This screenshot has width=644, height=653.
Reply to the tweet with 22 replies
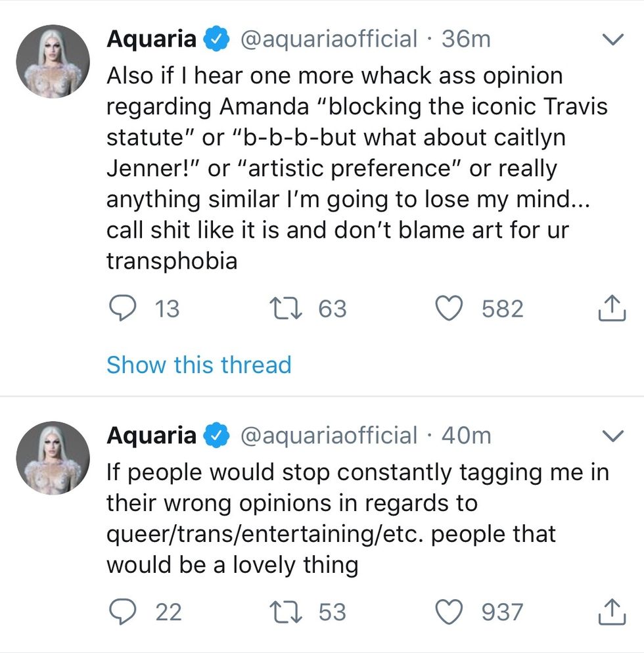[x=122, y=612]
